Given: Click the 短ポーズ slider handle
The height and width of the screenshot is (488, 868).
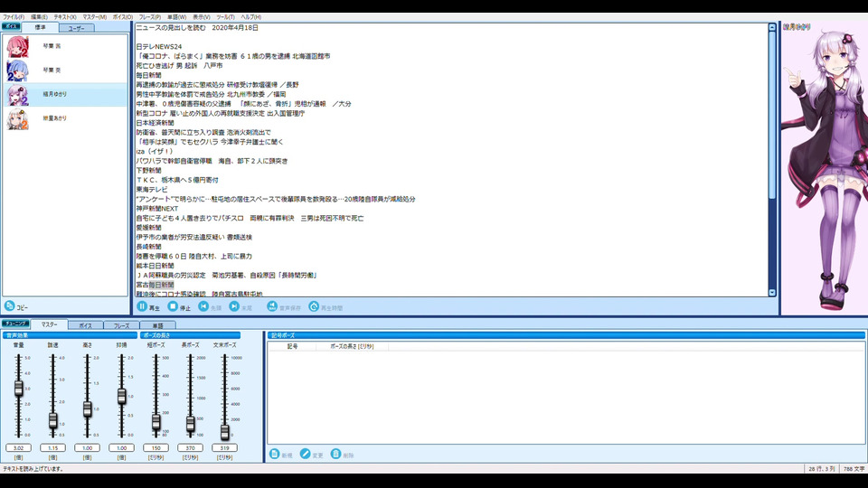Looking at the screenshot, I should [156, 422].
